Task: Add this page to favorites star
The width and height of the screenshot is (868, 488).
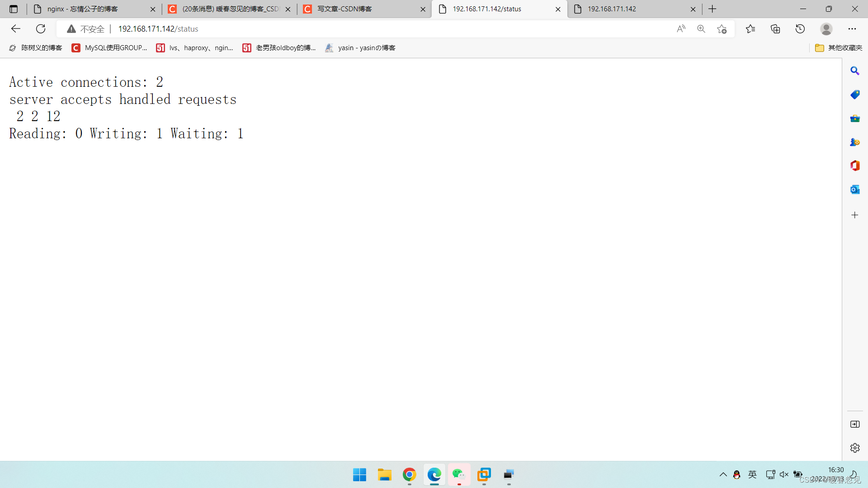Action: pos(722,29)
